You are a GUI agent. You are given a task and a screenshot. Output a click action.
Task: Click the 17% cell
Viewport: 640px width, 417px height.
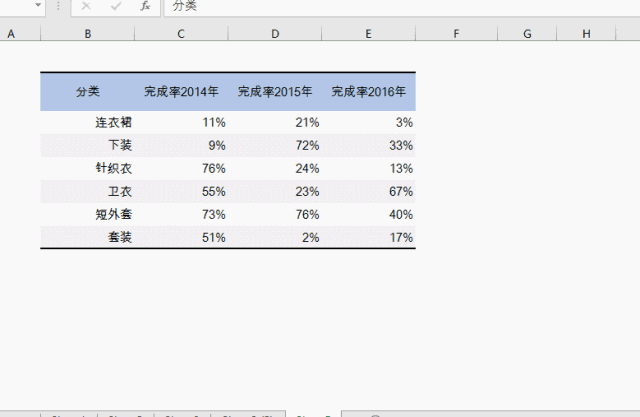point(368,237)
